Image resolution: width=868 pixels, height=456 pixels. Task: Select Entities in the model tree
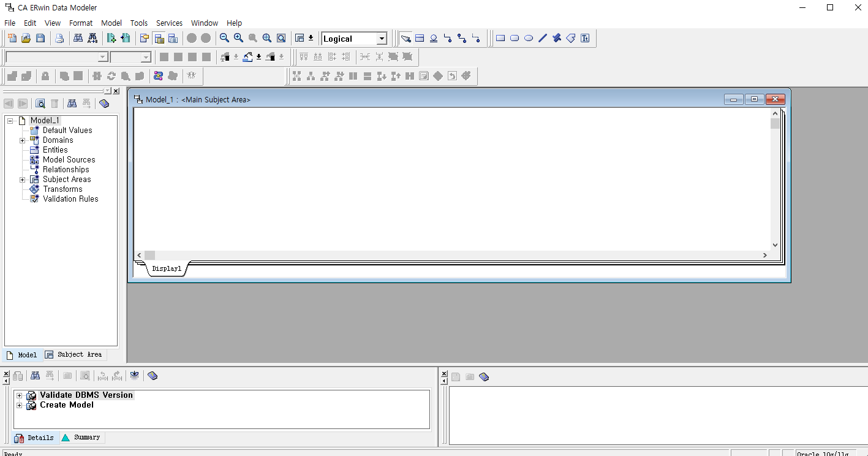tap(55, 150)
